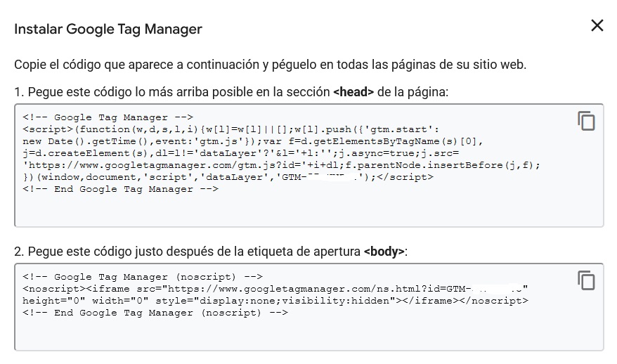Click the '<!-- End Google Tag Manager (noscript) -->' line
Screen dimensions: 617x364
(155, 313)
